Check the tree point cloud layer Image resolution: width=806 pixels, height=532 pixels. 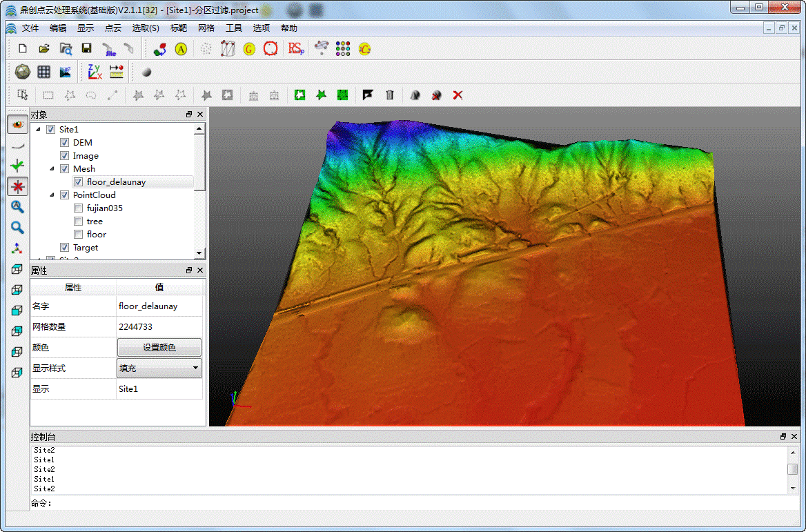coord(79,221)
